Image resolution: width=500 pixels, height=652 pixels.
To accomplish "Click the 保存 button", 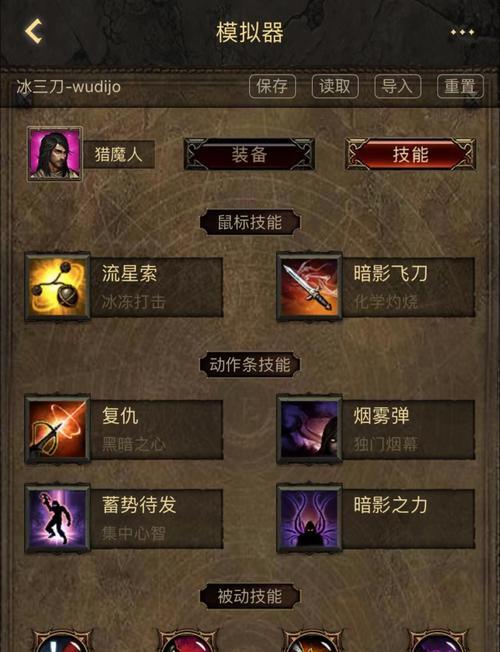I will click(x=272, y=86).
